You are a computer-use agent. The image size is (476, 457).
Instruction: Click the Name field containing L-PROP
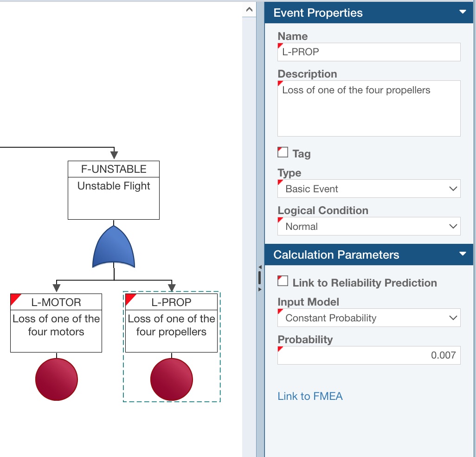click(369, 52)
